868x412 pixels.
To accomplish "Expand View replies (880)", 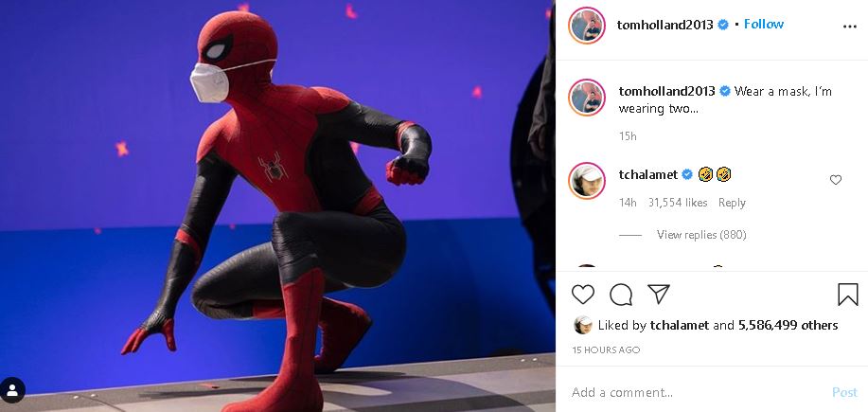I will coord(701,235).
